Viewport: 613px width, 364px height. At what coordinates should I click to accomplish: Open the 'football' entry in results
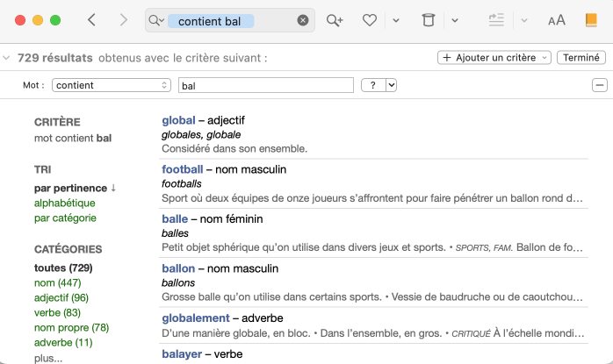pos(182,168)
